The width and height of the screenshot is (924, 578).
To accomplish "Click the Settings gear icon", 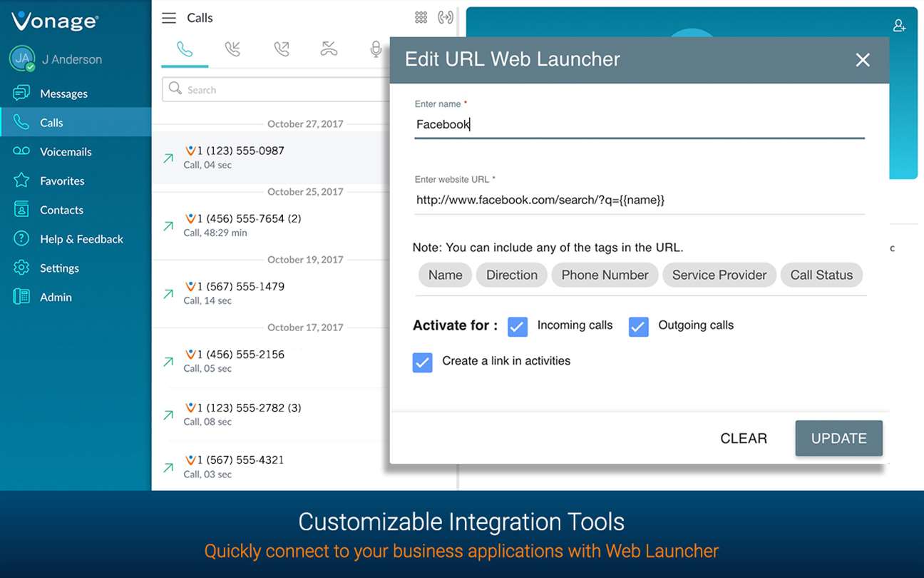I will click(x=21, y=268).
